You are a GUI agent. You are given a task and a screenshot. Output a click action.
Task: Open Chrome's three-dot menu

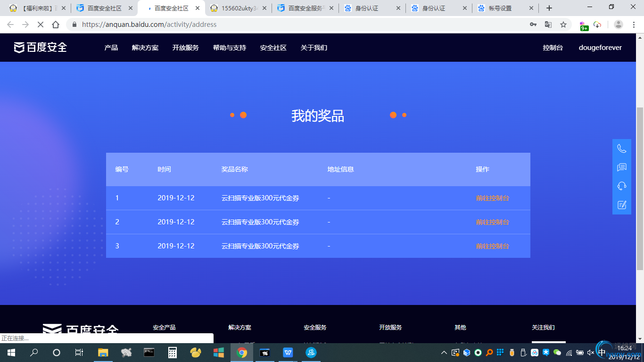pos(634,25)
